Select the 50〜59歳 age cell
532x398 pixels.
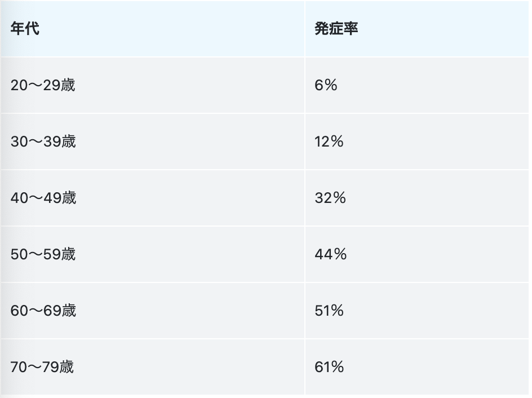43,254
